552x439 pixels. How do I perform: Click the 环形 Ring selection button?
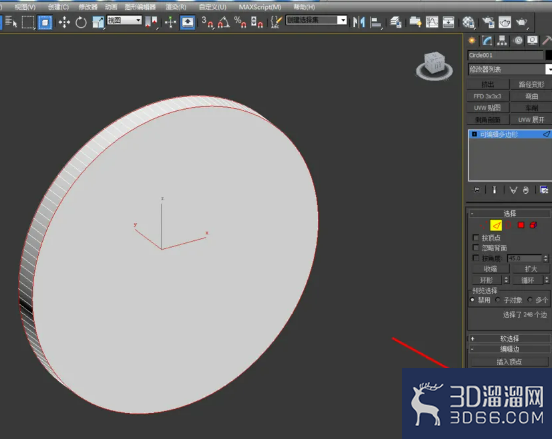[x=487, y=280]
